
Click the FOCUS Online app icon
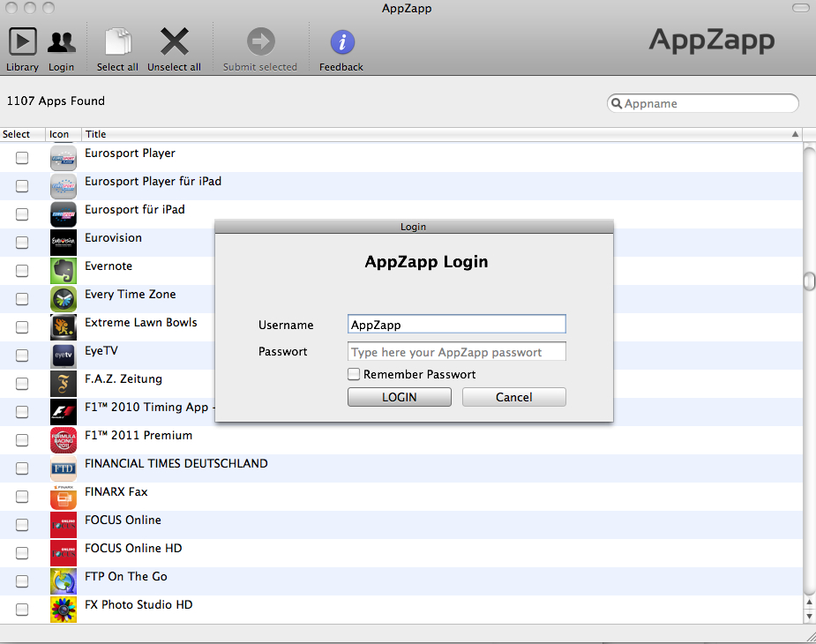click(x=64, y=525)
